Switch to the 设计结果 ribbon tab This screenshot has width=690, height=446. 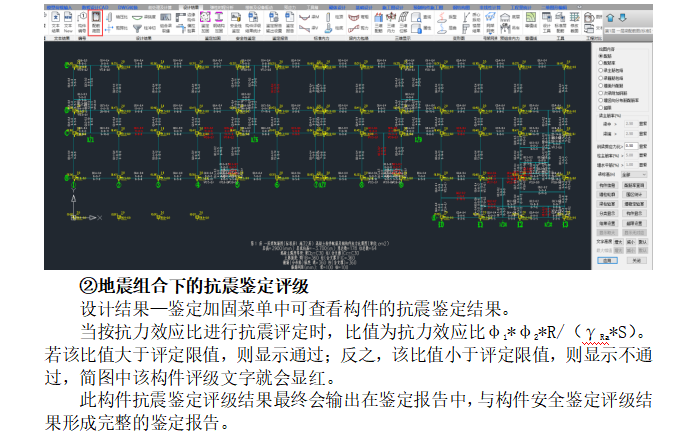tap(191, 7)
